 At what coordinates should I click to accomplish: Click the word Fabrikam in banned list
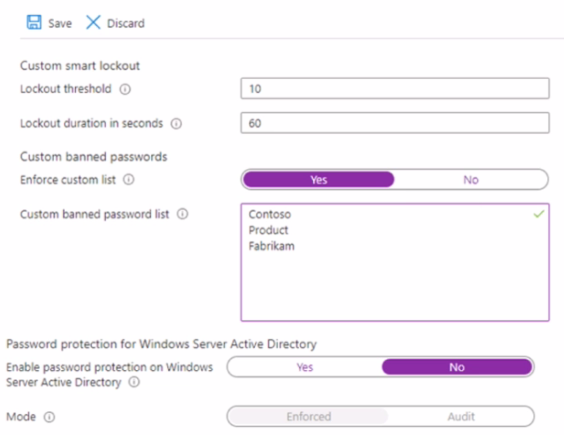[x=272, y=246]
